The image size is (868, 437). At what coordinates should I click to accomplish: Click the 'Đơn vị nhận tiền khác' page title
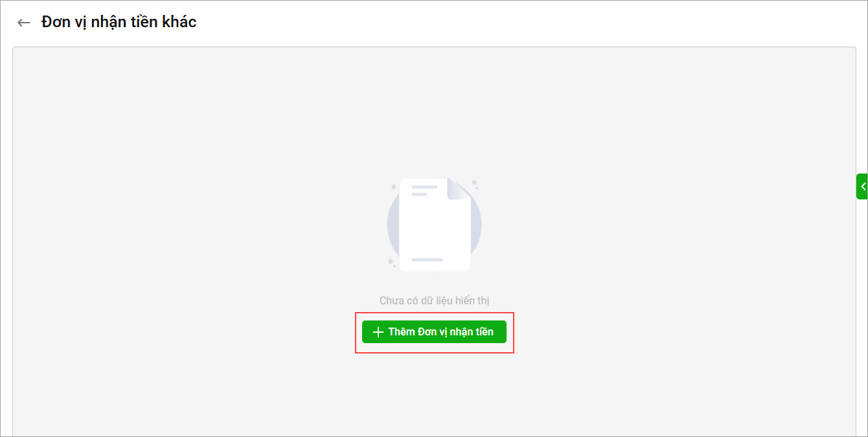point(119,22)
